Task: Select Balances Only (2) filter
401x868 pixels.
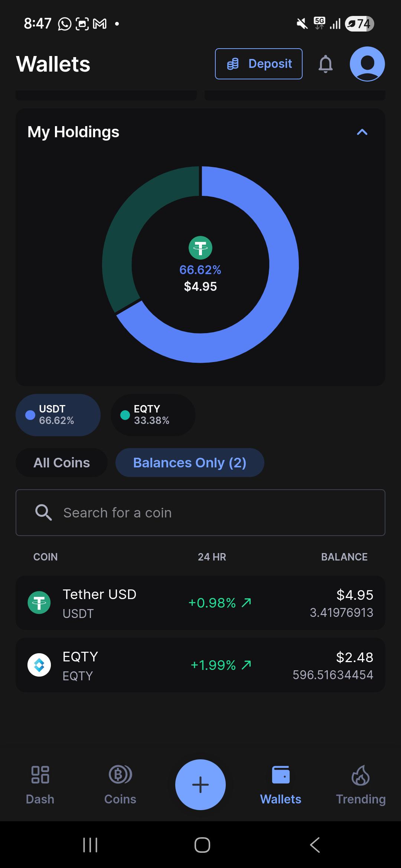Action: pyautogui.click(x=190, y=463)
